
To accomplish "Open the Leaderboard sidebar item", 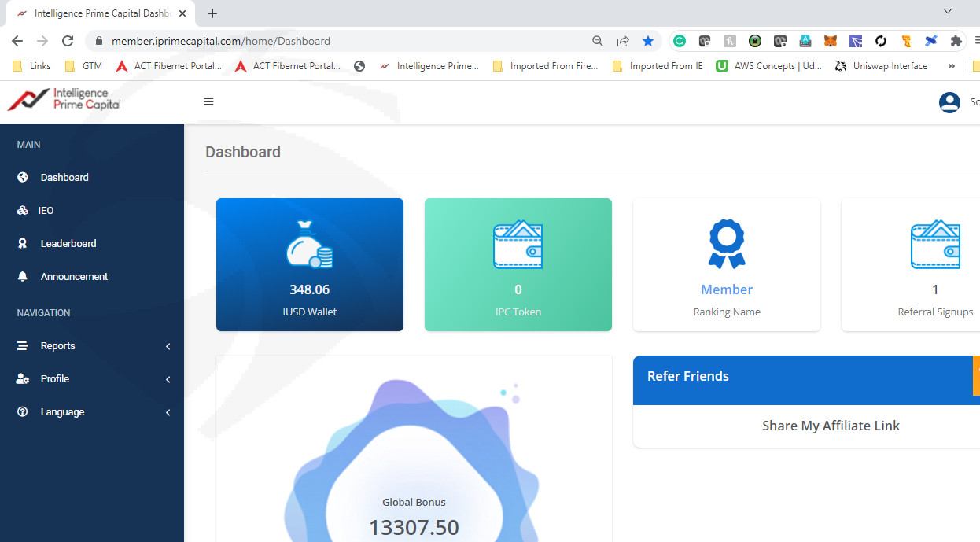I will point(68,244).
